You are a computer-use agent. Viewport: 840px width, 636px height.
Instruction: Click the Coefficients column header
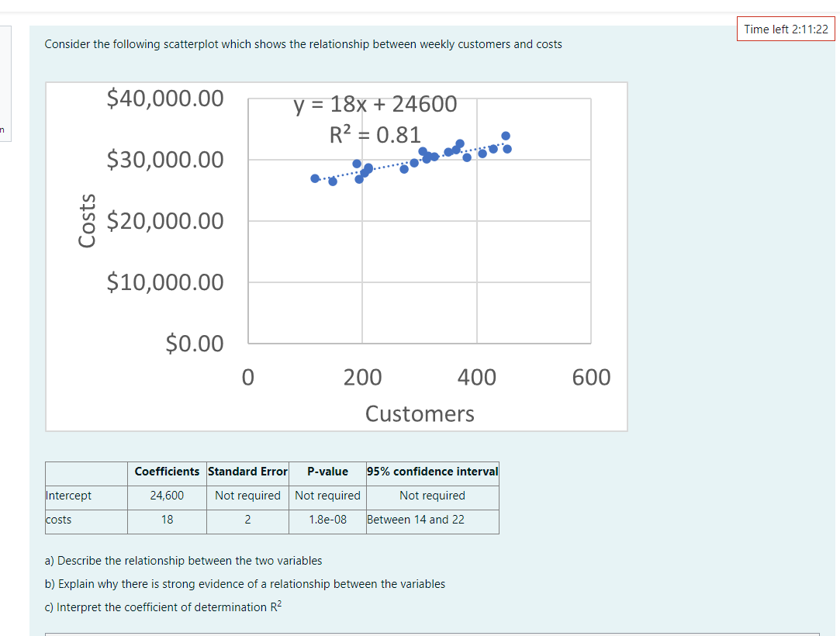(x=167, y=472)
